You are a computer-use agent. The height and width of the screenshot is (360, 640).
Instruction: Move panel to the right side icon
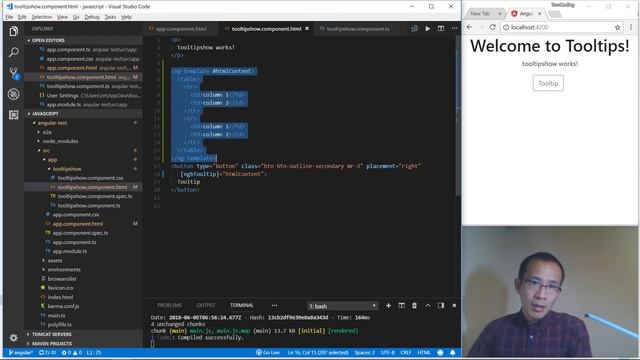pyautogui.click(x=441, y=305)
